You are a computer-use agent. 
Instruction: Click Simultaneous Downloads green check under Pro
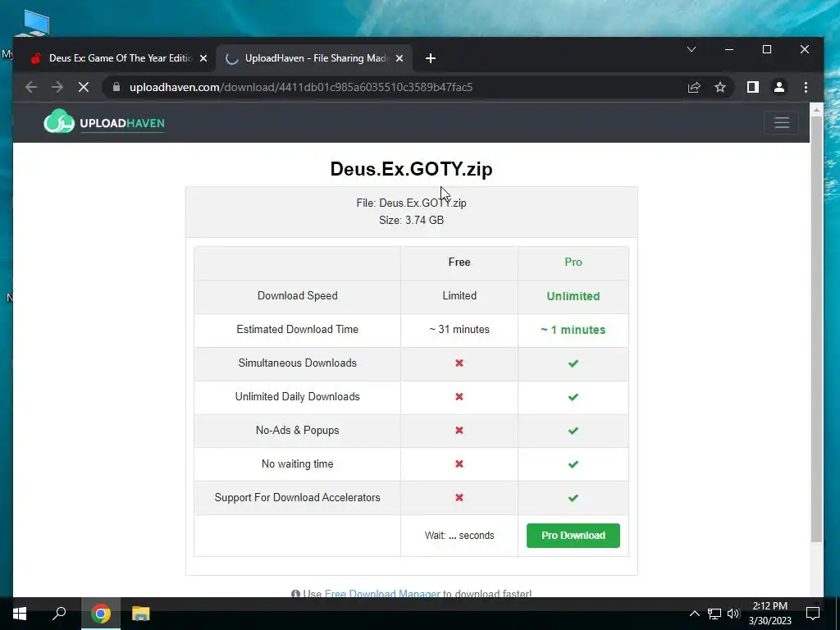coord(573,363)
